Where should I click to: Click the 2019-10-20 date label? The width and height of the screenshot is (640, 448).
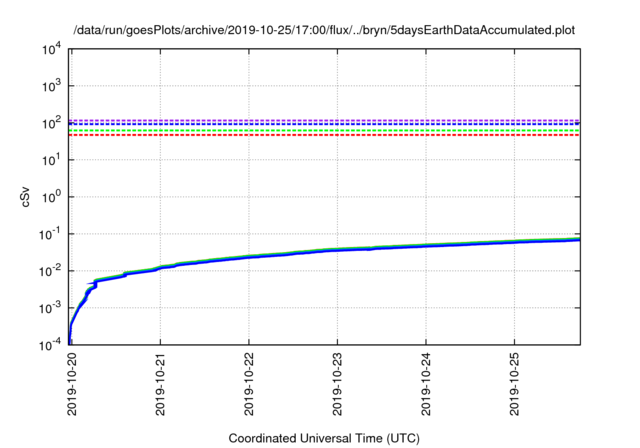72,384
